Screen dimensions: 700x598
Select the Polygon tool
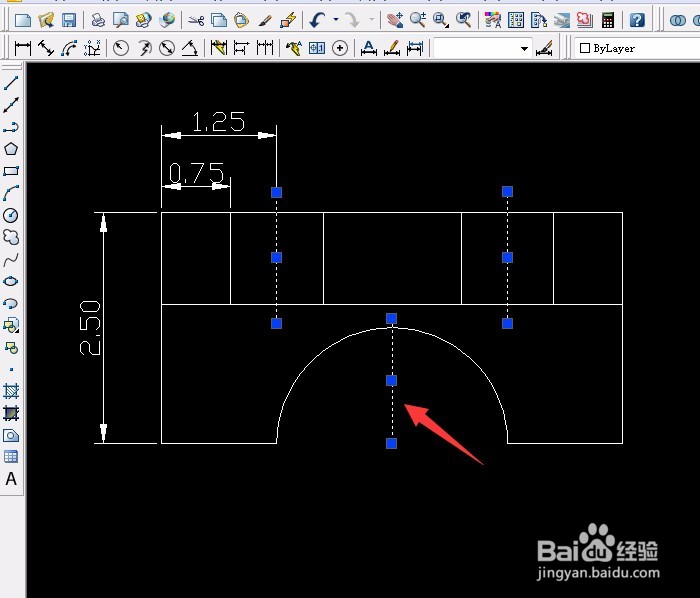point(11,149)
